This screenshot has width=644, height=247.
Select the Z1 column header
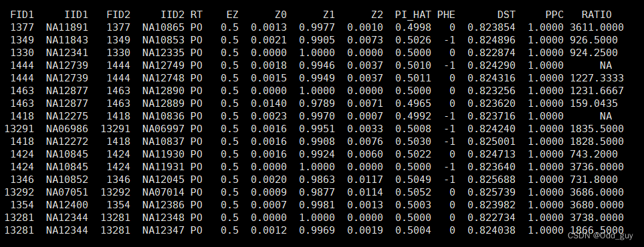click(328, 15)
